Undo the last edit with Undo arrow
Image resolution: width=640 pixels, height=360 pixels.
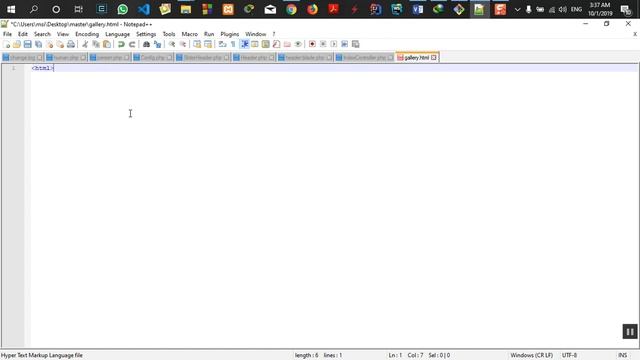[x=121, y=44]
